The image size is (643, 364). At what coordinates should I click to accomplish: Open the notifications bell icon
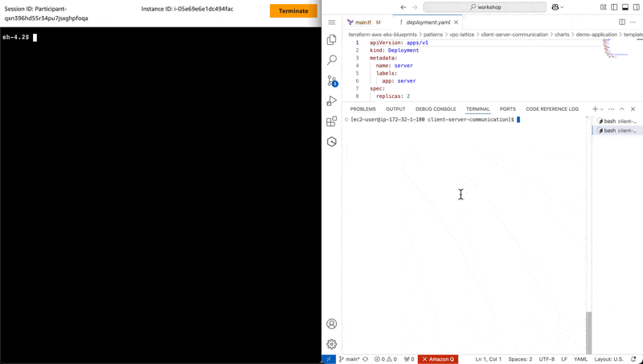[633, 359]
